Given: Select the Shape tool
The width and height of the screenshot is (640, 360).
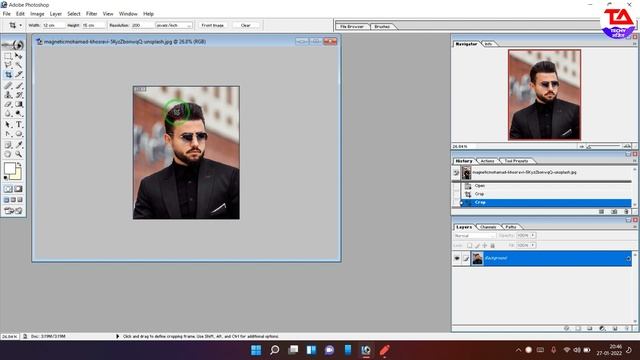Looking at the screenshot, I should [x=18, y=134].
